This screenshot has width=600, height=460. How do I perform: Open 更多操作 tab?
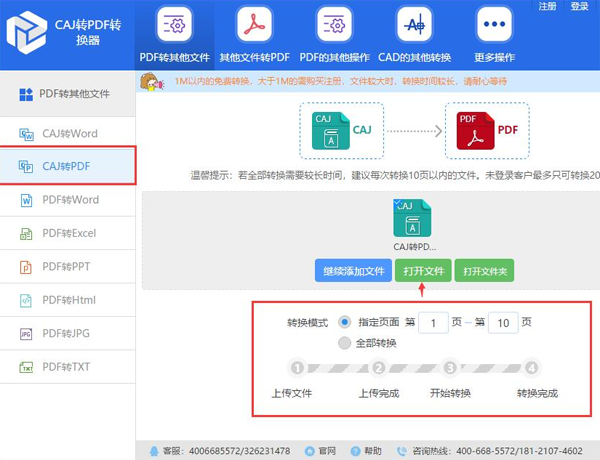coord(494,35)
